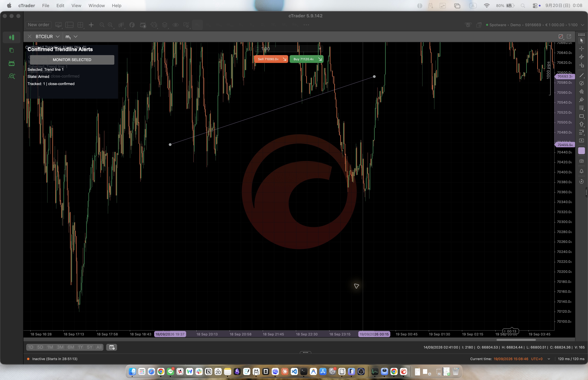This screenshot has width=588, height=380.
Task: Select the cursor pointer tool
Action: [581, 40]
